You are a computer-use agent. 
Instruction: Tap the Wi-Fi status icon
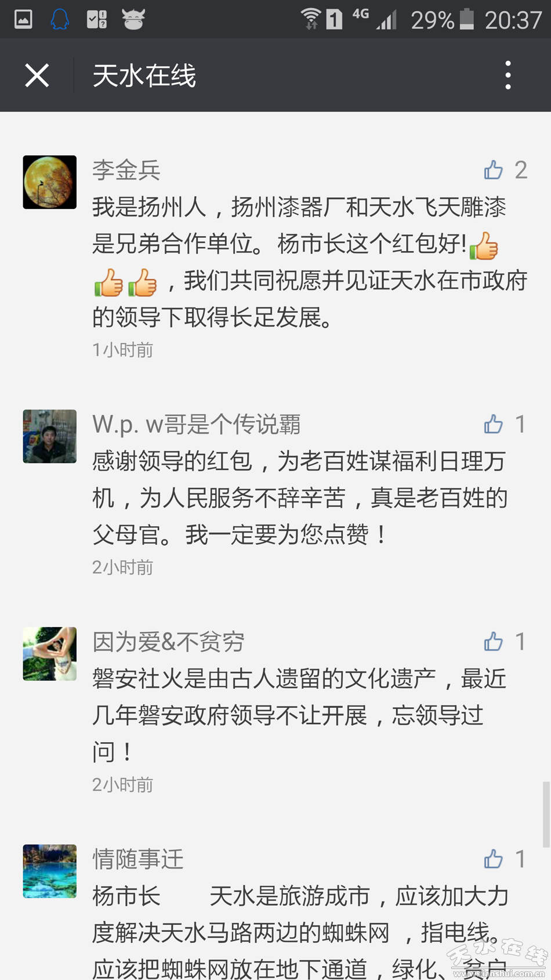click(x=311, y=19)
